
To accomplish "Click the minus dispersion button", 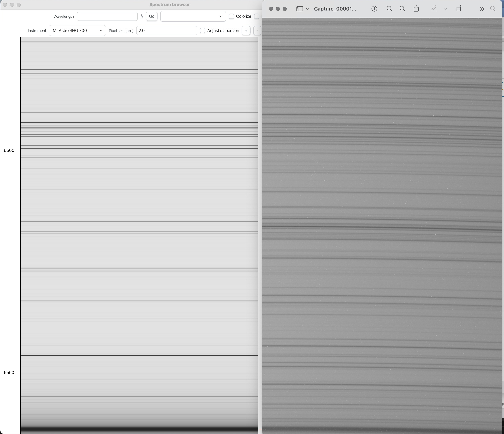I will coord(257,31).
